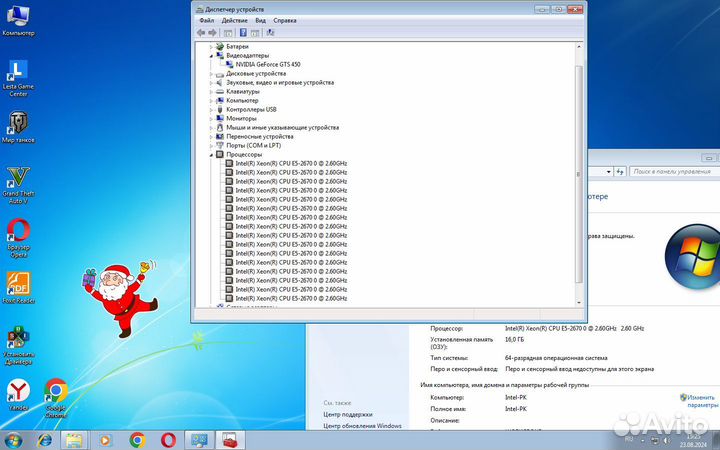The width and height of the screenshot is (720, 450).
Task: Expand the Батареи device category
Action: coord(212,46)
